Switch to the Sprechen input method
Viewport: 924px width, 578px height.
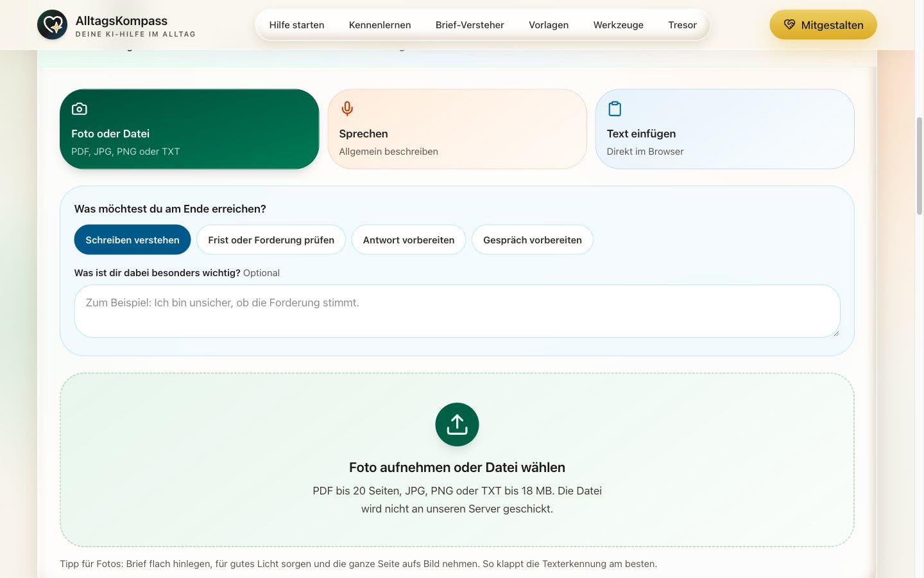[457, 129]
